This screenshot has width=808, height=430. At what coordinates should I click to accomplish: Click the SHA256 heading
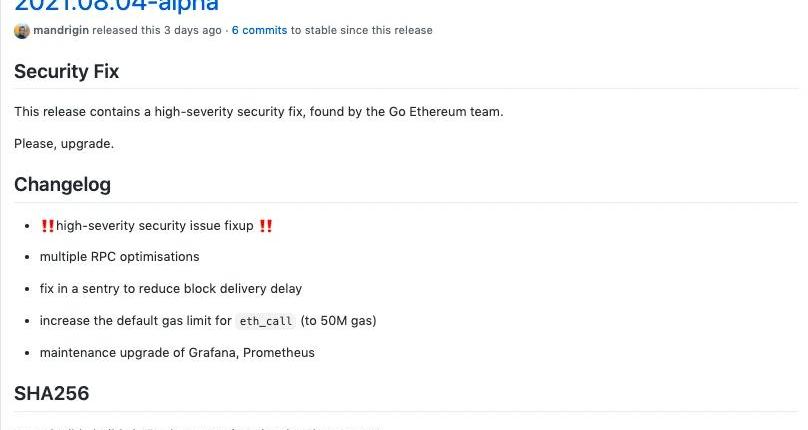click(52, 394)
